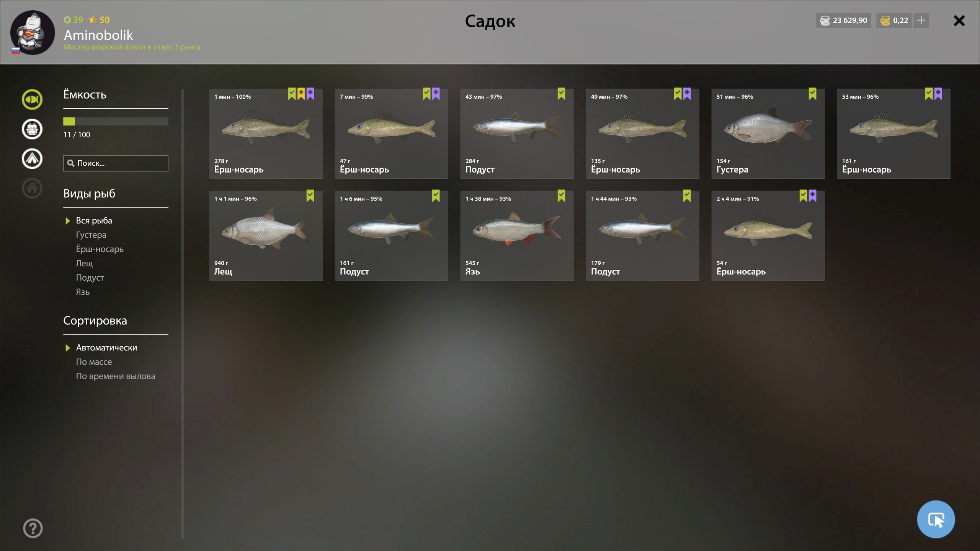Click the Поиск search field
This screenshot has width=980, height=551.
[x=116, y=163]
